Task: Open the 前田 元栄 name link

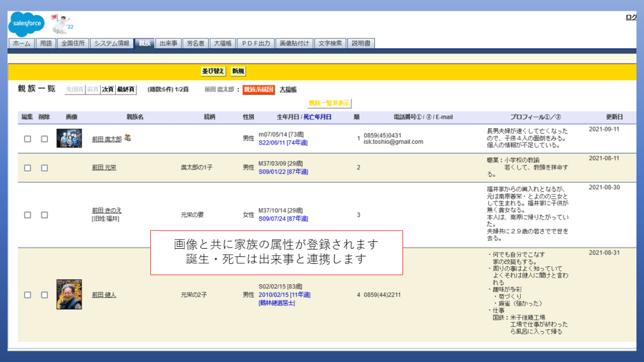Action: [104, 168]
